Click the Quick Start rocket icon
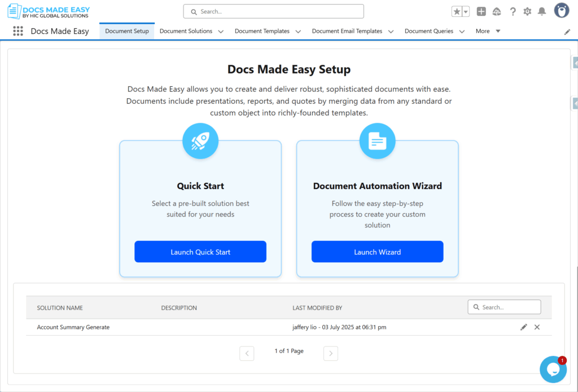Screen dimensions: 578x392 pos(200,141)
